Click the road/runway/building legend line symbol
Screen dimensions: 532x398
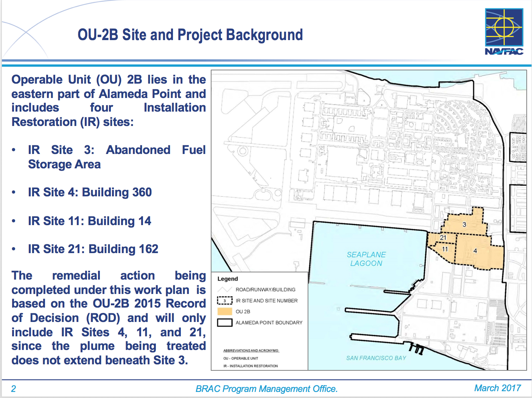pos(224,290)
